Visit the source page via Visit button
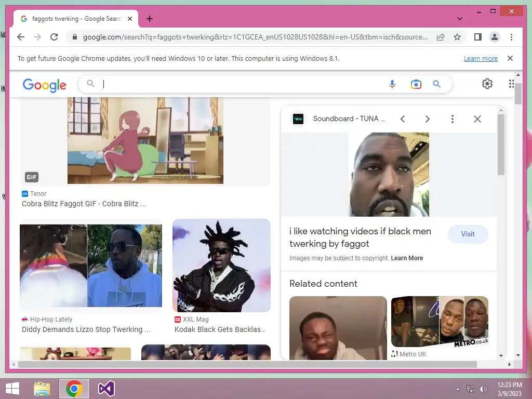 468,234
